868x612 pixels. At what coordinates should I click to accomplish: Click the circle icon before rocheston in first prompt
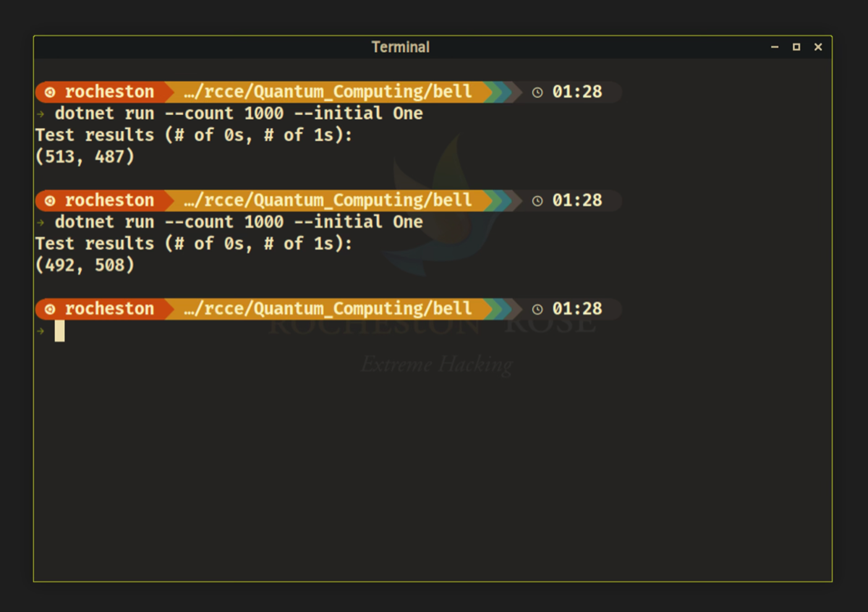50,92
